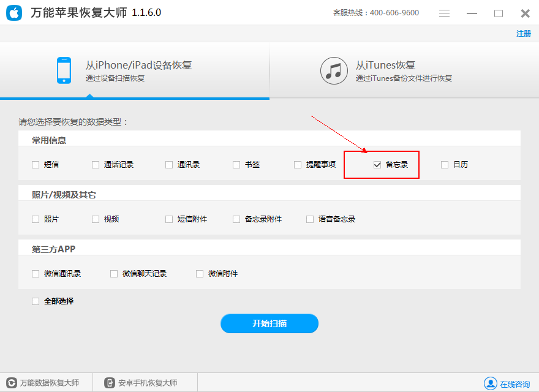
Task: Click the 第三方APP section header
Action: click(54, 249)
